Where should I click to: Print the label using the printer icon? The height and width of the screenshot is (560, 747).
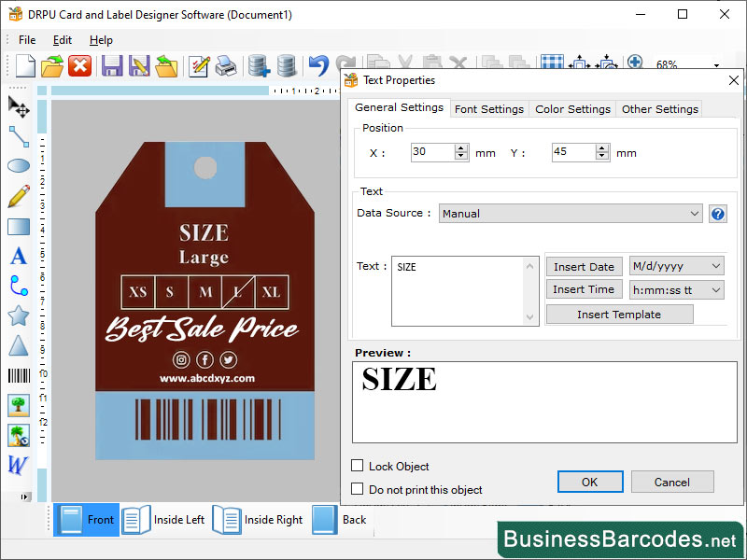[x=225, y=65]
